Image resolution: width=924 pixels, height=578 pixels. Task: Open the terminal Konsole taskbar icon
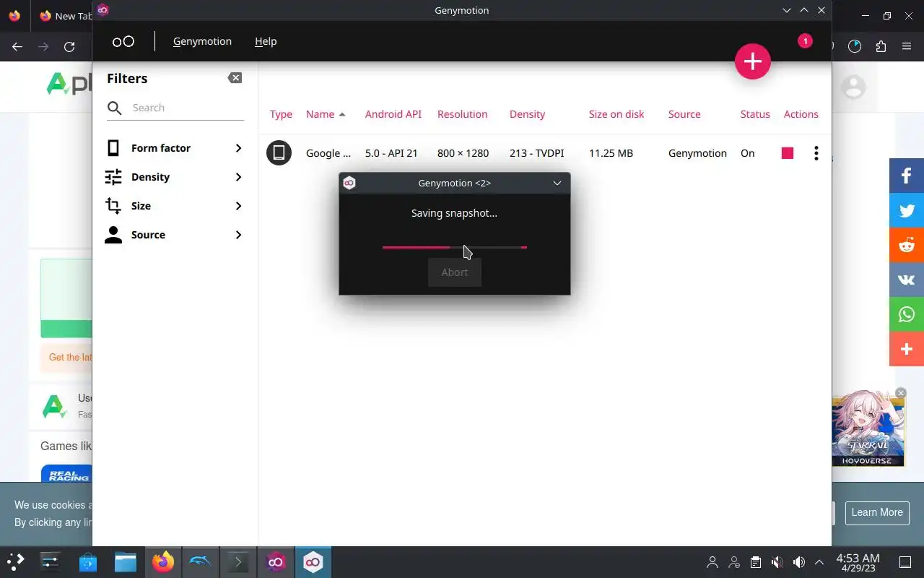pos(238,562)
